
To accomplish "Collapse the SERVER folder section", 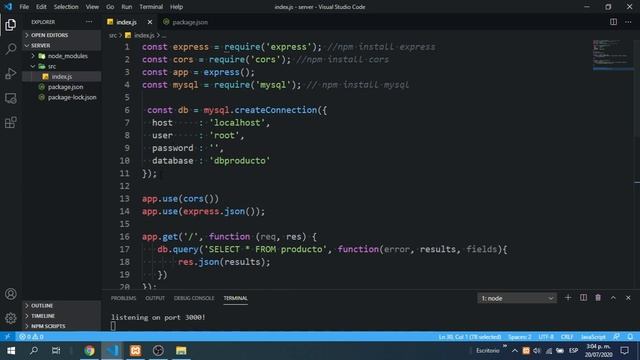I will tap(61, 45).
